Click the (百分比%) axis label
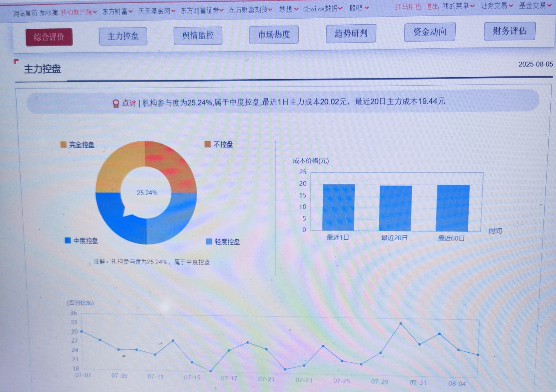The image size is (556, 392). [80, 303]
